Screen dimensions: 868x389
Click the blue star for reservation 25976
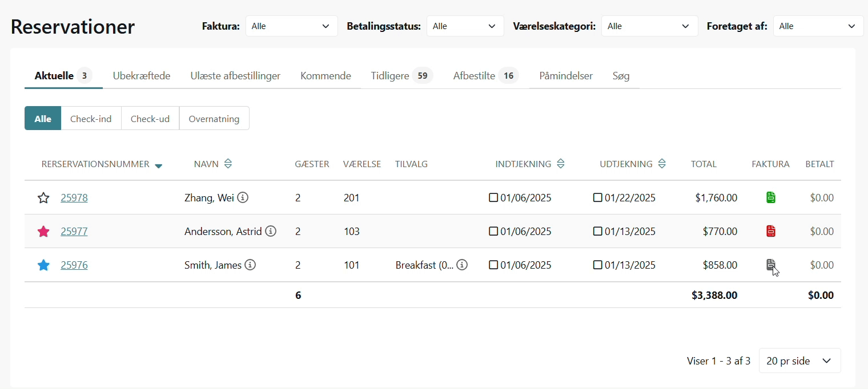click(43, 265)
